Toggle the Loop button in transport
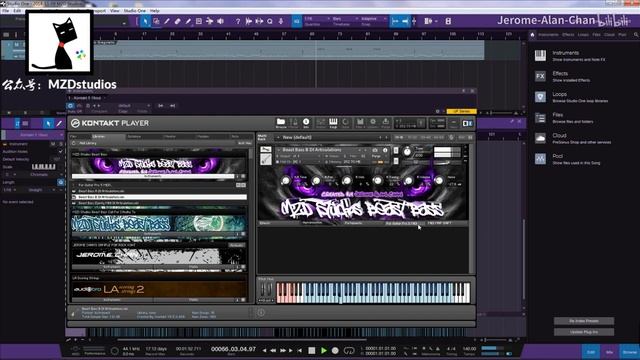The width and height of the screenshot is (640, 360). coord(349,350)
